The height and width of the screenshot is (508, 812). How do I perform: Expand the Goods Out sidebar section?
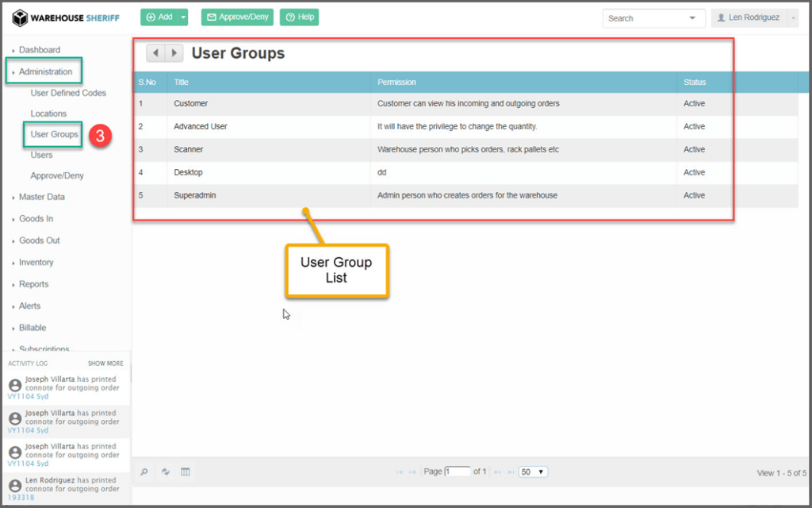(39, 241)
